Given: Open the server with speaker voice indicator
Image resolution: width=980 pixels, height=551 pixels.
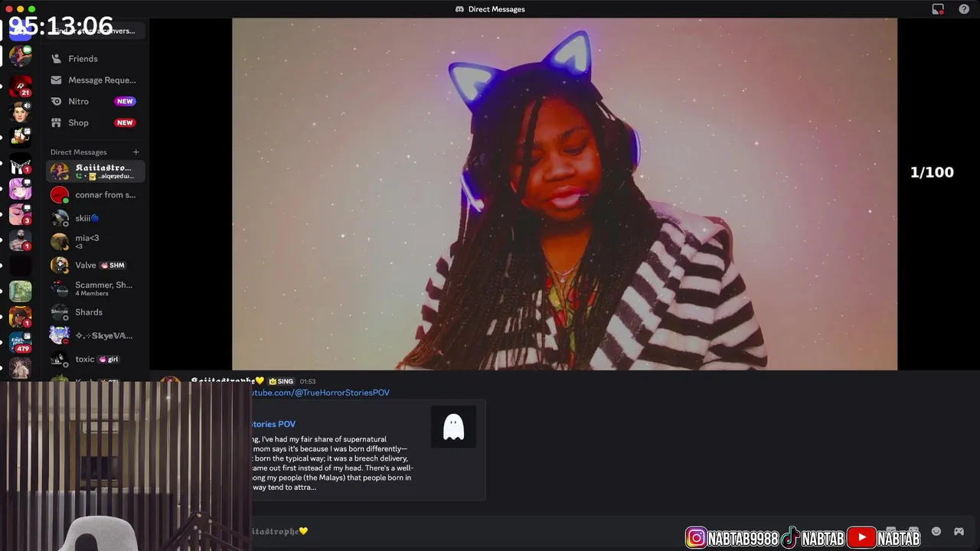Looking at the screenshot, I should [x=21, y=112].
